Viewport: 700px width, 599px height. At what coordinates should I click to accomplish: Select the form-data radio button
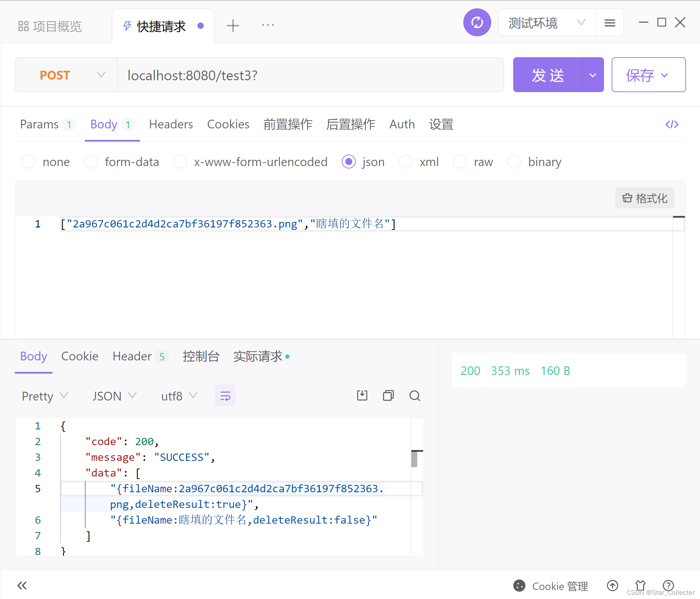tap(91, 162)
